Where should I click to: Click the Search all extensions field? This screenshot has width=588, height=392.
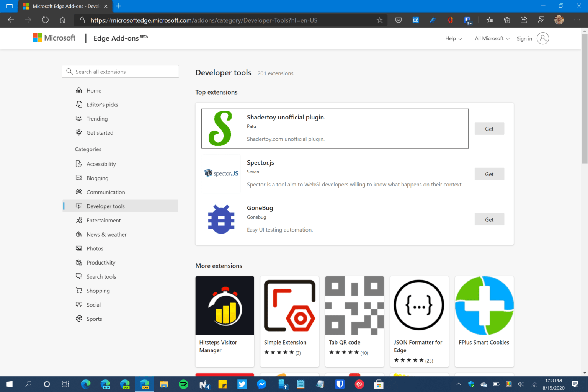120,71
